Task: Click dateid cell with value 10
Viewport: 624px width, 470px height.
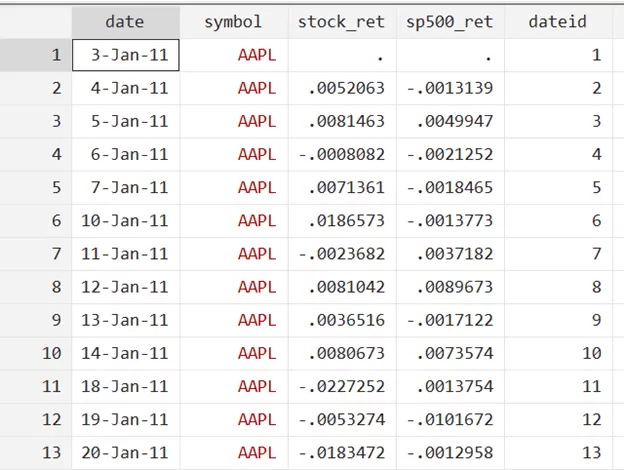Action: click(x=558, y=353)
